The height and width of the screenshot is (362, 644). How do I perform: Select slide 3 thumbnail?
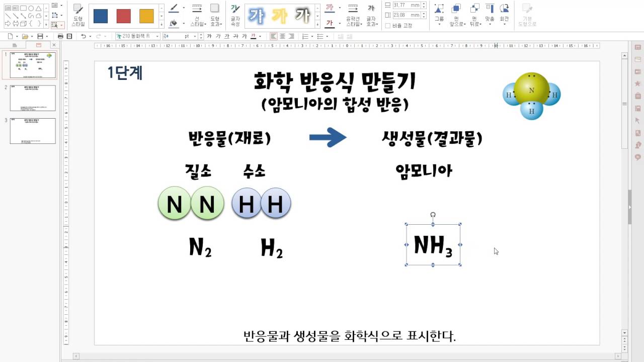pos(33,131)
